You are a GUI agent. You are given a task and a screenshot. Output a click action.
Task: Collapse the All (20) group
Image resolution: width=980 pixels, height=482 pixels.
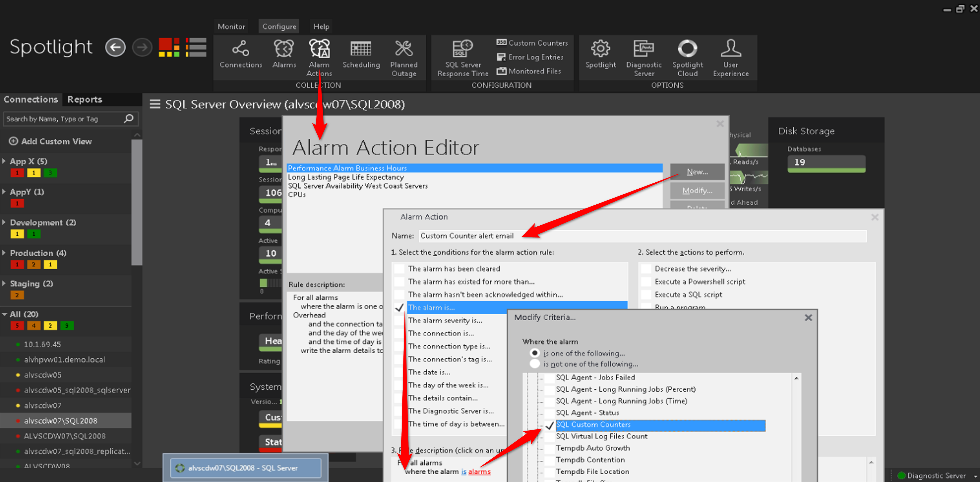5,314
